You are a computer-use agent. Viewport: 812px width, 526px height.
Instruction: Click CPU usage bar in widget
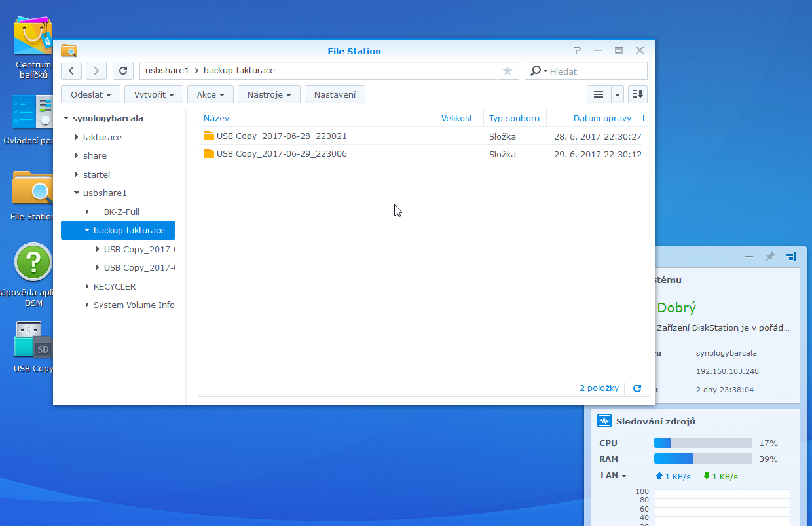[x=703, y=443]
